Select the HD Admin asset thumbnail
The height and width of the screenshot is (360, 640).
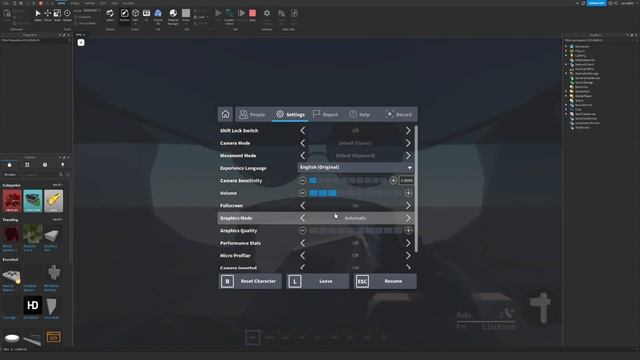33,305
